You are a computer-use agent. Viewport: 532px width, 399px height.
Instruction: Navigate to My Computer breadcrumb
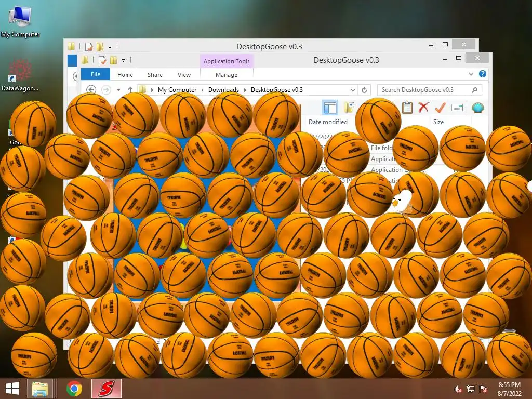tap(177, 90)
